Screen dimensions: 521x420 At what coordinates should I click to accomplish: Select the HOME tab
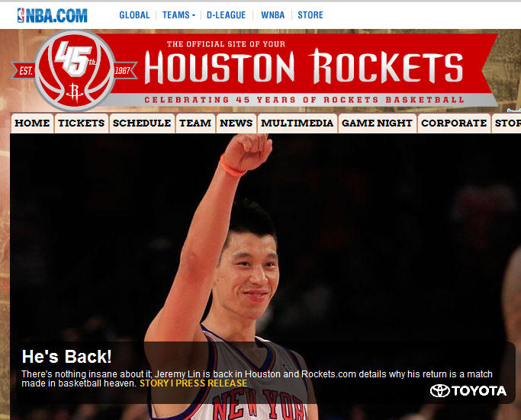tap(32, 123)
